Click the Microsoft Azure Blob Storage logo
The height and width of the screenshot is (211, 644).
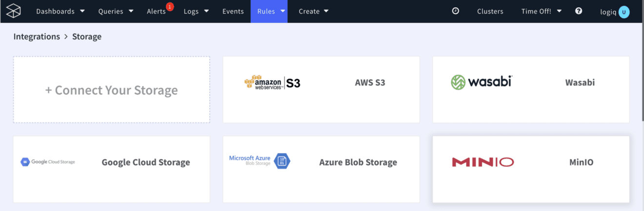tap(260, 161)
